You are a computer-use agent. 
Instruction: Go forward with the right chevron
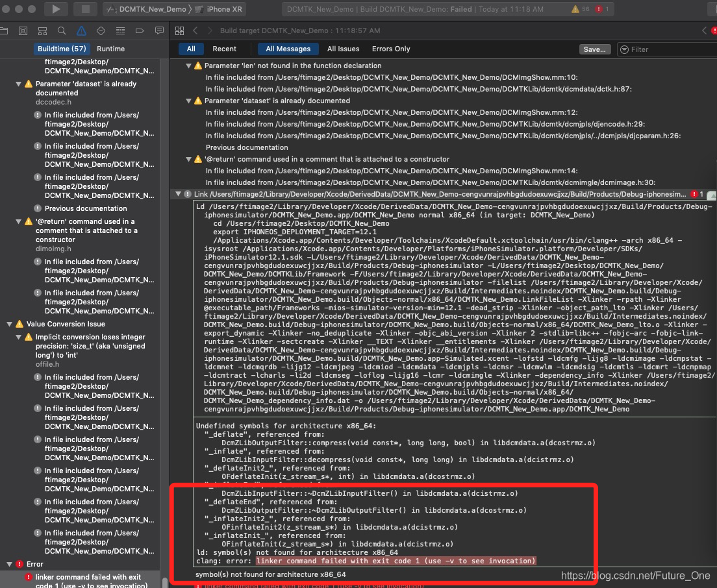click(210, 31)
